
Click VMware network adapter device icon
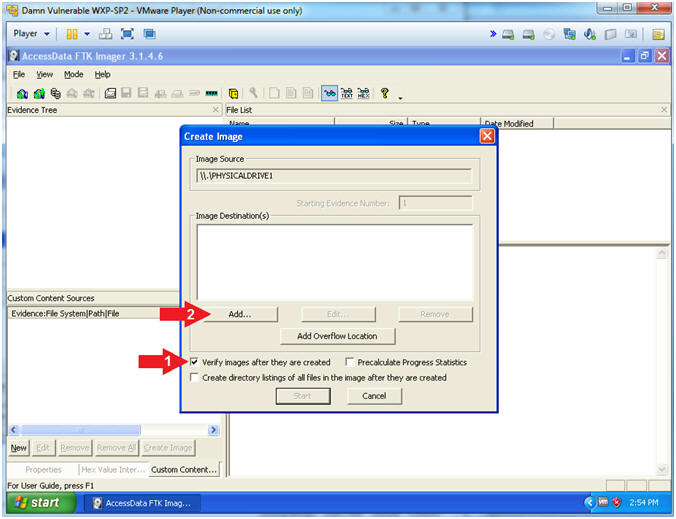pos(570,34)
